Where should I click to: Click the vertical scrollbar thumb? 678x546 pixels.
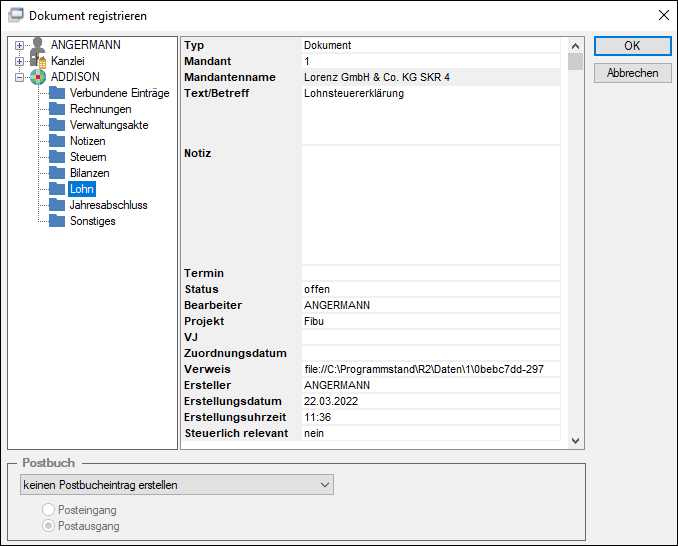(x=576, y=61)
